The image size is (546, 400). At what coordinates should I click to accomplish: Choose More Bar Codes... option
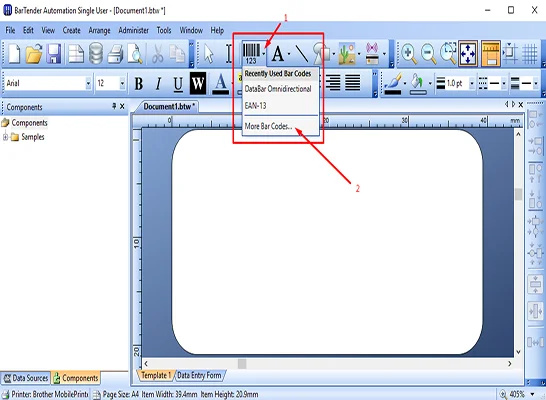[x=268, y=126]
